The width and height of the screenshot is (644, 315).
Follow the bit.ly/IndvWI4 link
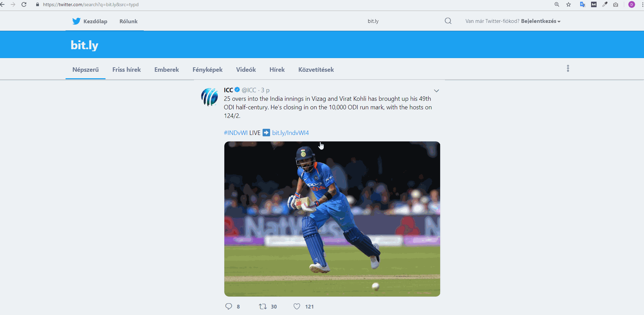pyautogui.click(x=291, y=133)
